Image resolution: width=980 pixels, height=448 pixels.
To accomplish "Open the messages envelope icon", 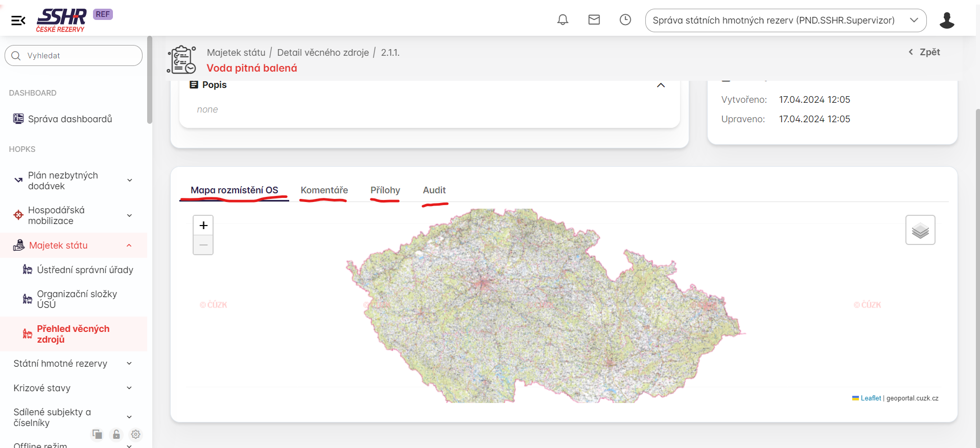I will (x=594, y=20).
